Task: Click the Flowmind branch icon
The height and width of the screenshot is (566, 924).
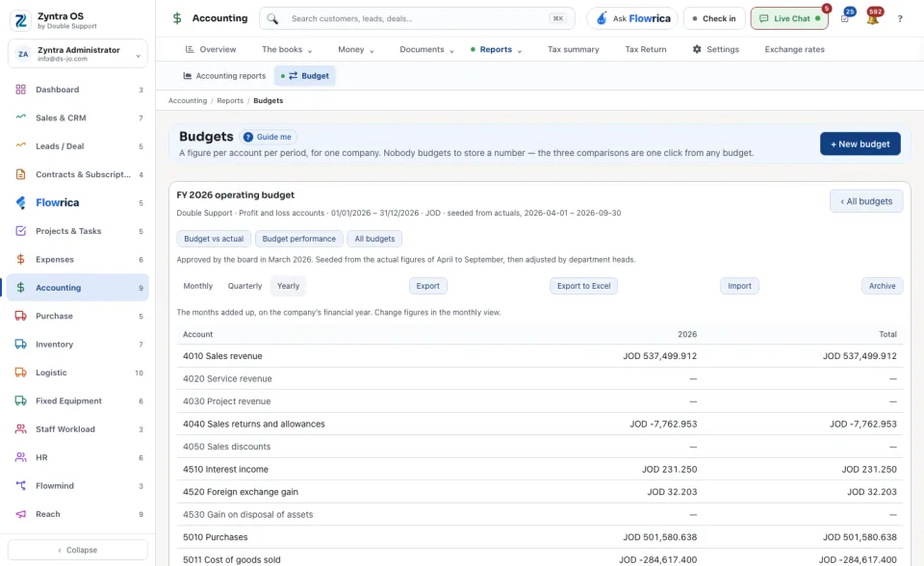Action: (20, 486)
